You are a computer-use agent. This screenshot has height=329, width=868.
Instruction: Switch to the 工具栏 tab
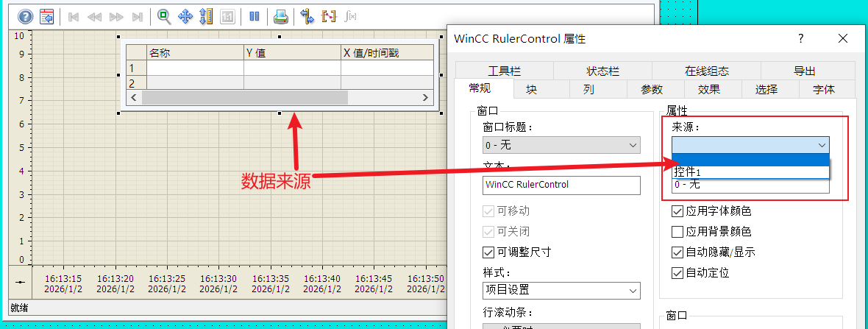click(504, 71)
